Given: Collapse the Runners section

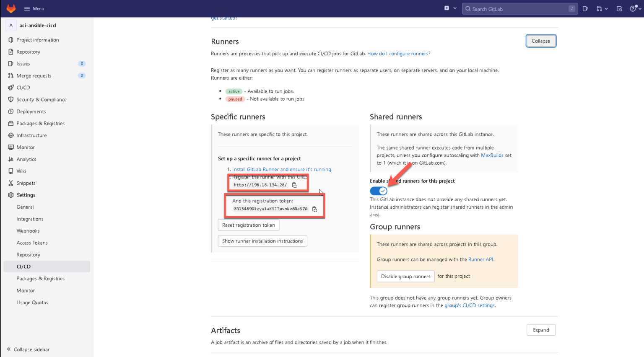Looking at the screenshot, I should (x=541, y=41).
